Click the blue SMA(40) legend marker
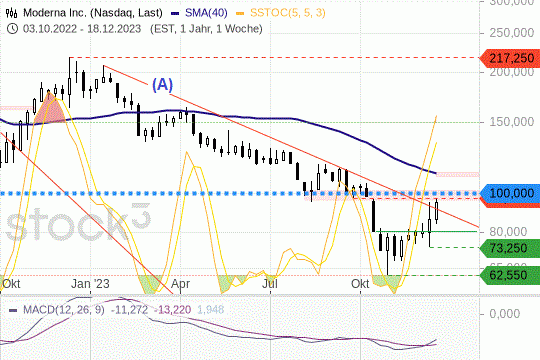Image resolution: width=540 pixels, height=360 pixels. click(x=175, y=13)
